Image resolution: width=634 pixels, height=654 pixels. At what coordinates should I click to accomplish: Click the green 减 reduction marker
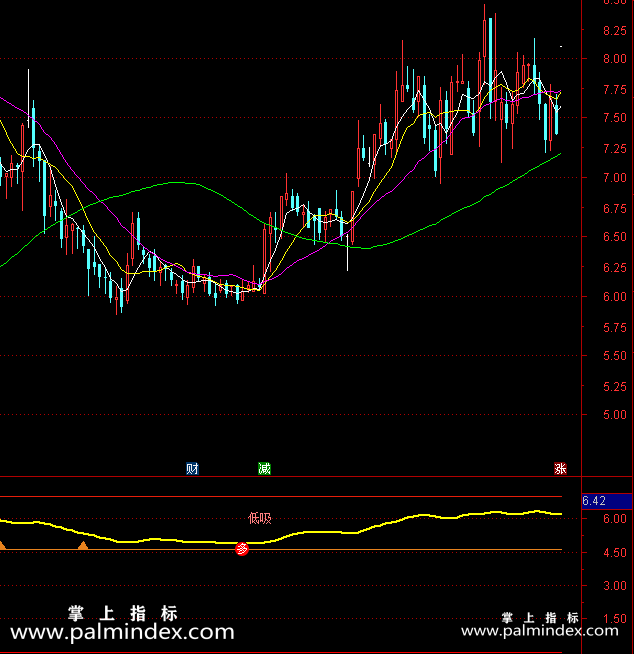[x=264, y=469]
